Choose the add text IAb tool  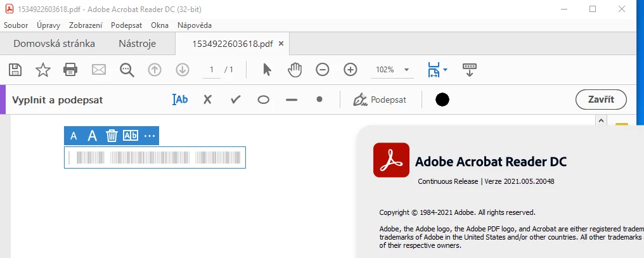pyautogui.click(x=180, y=100)
